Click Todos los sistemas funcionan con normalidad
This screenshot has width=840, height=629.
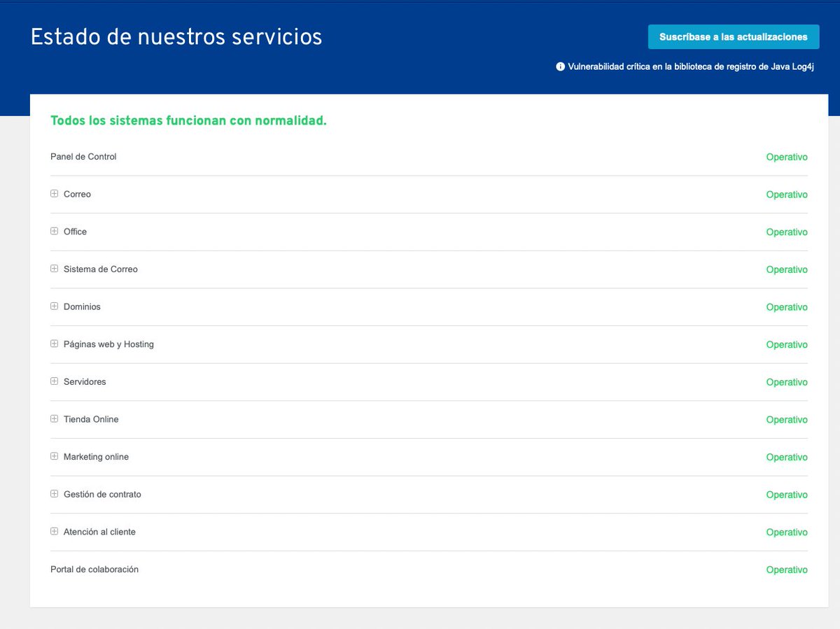[188, 121]
